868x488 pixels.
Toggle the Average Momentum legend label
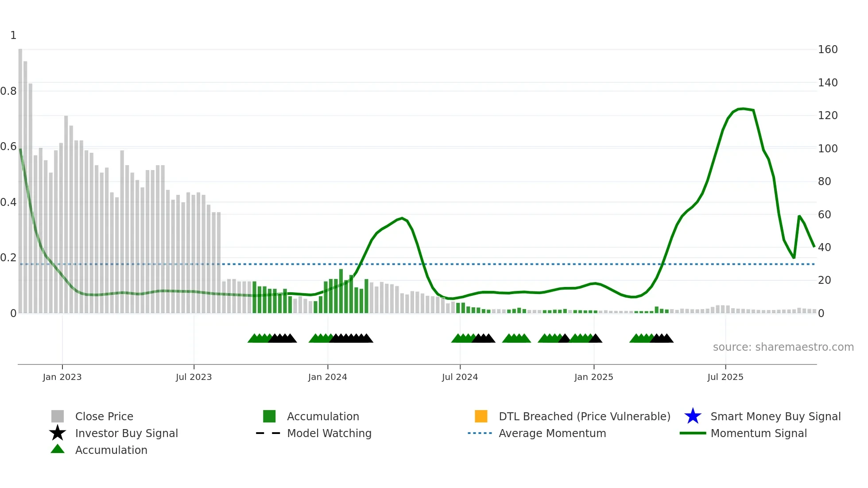point(552,433)
